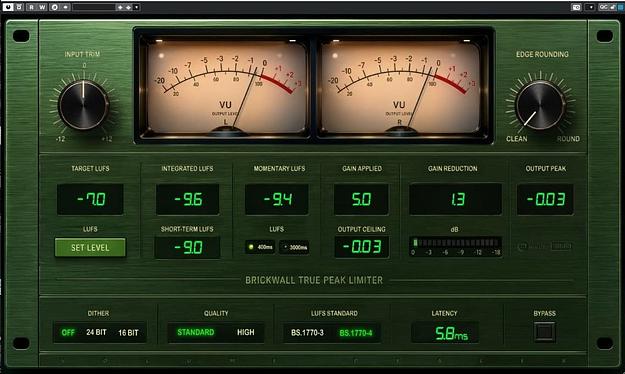Screen dimensions: 625x374
Task: Click the Input Trim knob
Action: [x=83, y=105]
